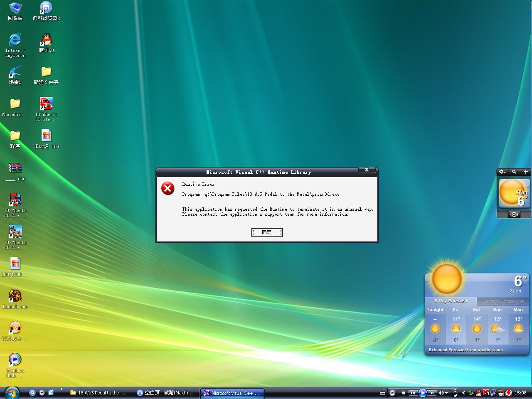The width and height of the screenshot is (532, 399).
Task: Select the Launch.exe desktop icon
Action: point(15,296)
